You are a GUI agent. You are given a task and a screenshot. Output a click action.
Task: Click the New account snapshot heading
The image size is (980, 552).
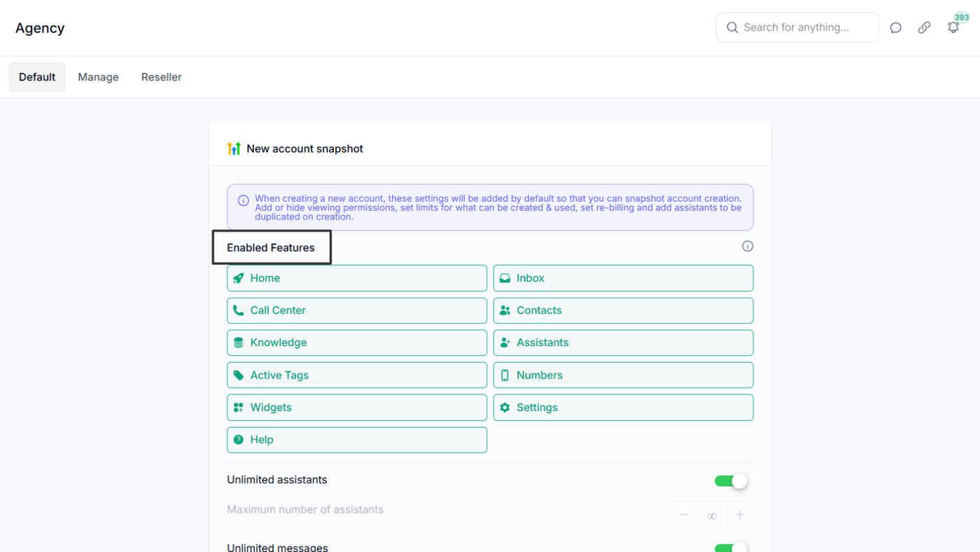tap(304, 149)
